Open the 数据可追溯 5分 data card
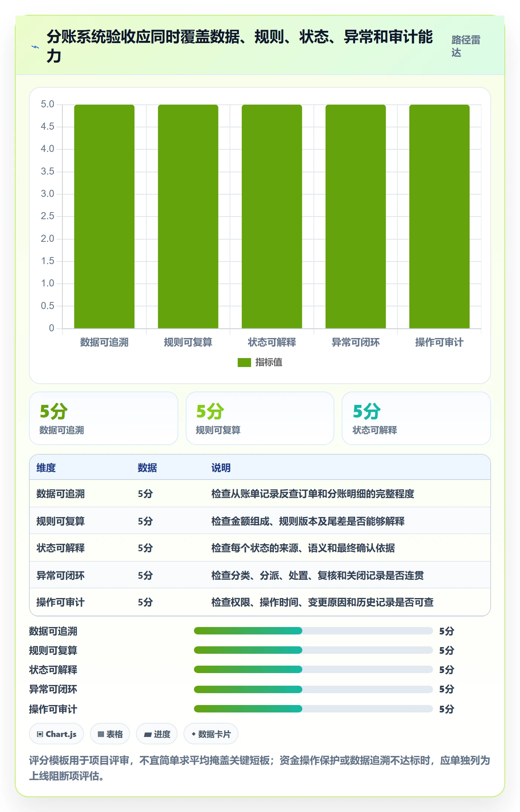 coord(104,418)
